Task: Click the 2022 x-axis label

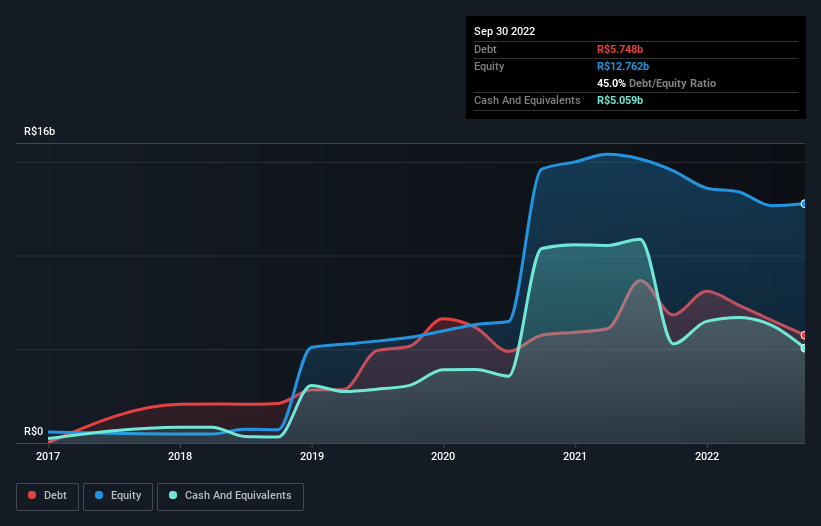Action: point(707,456)
